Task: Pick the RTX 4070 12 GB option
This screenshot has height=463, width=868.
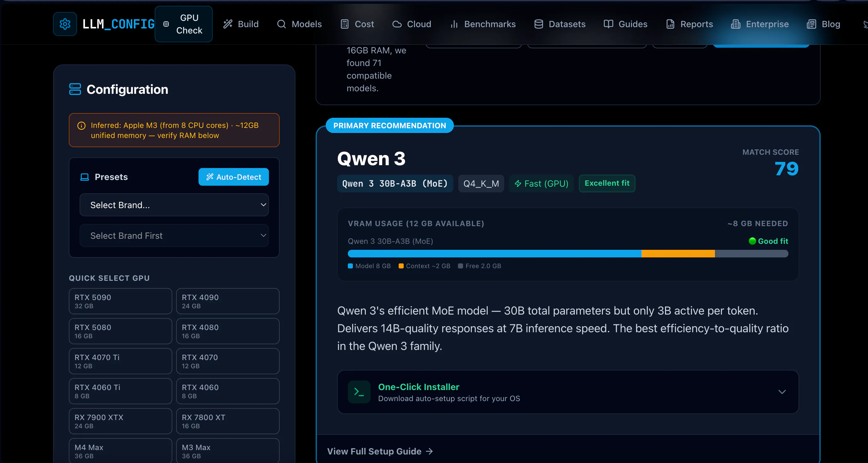Action: point(228,361)
